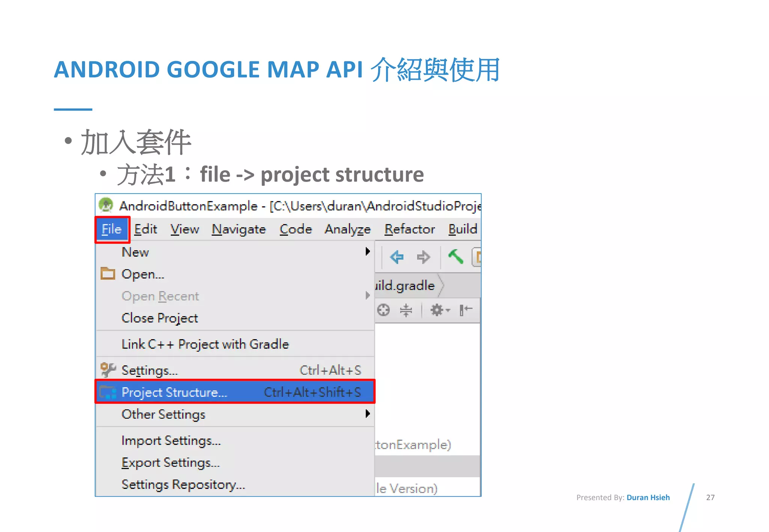Image resolution: width=769 pixels, height=532 pixels.
Task: Select Project Structure... menu item
Action: 235,392
